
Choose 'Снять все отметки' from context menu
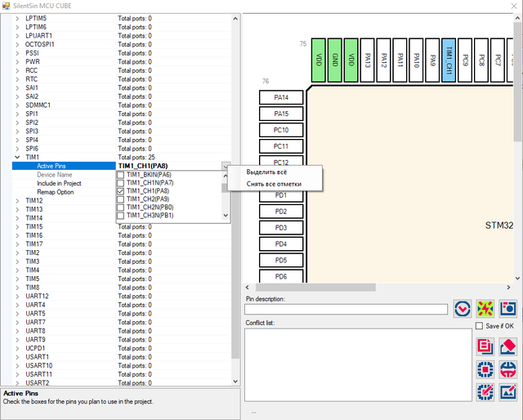click(x=274, y=184)
